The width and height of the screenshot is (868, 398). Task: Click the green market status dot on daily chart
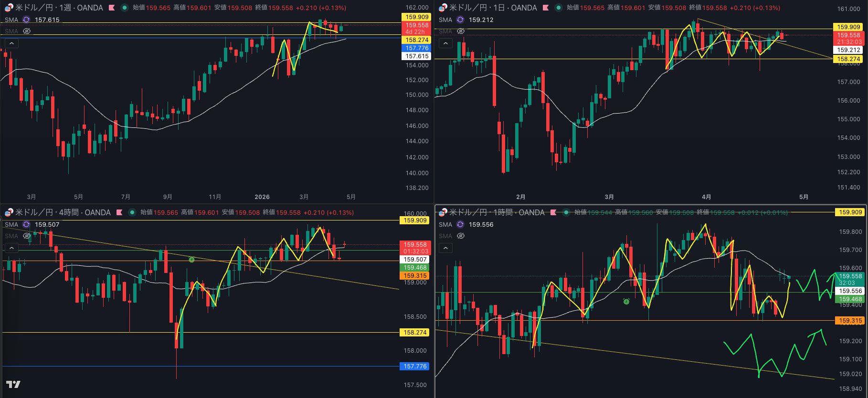click(x=558, y=8)
